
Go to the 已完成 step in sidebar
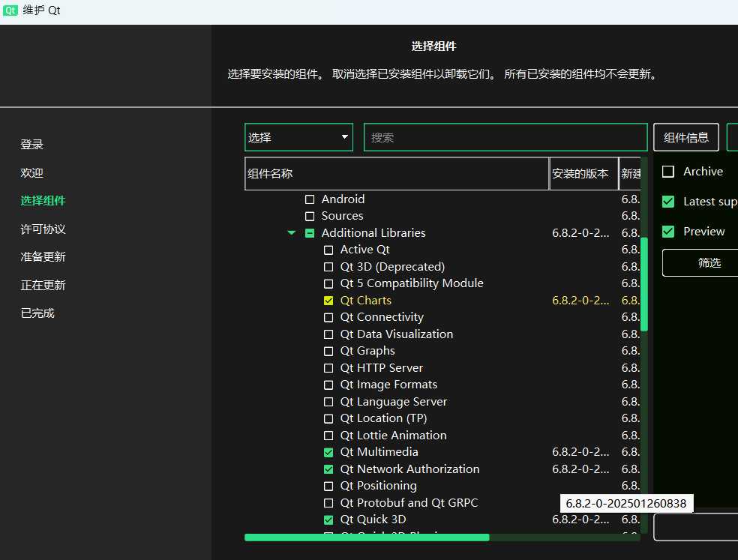pos(37,313)
